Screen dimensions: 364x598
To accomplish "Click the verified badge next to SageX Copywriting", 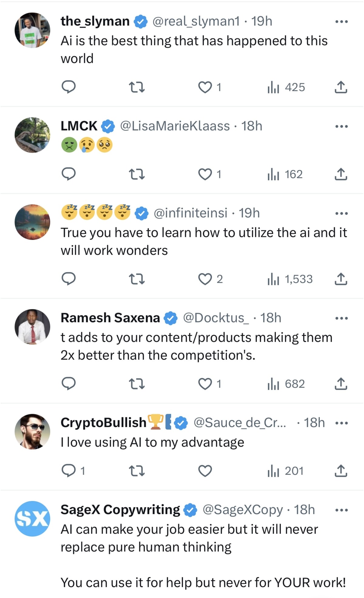I will click(x=190, y=510).
